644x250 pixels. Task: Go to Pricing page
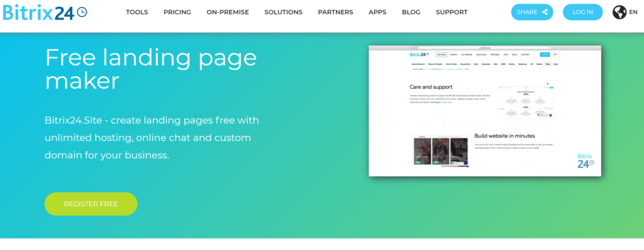point(177,13)
